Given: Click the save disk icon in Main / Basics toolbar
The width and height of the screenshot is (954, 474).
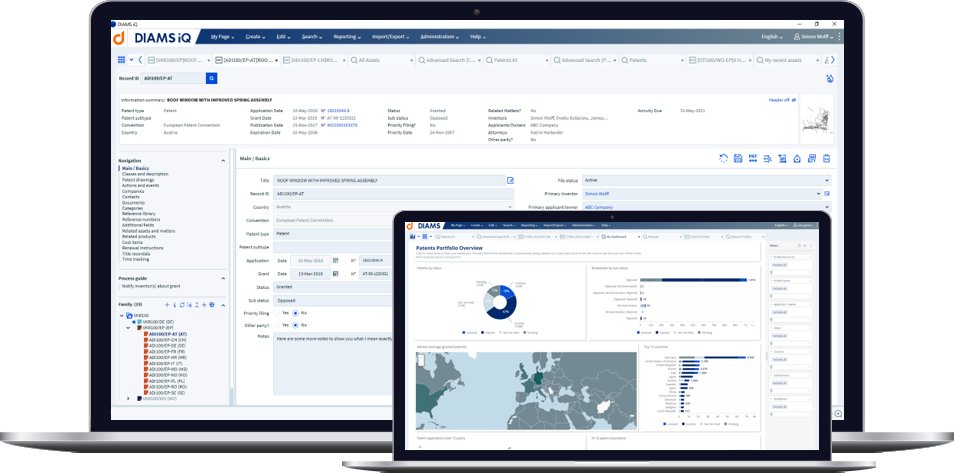Looking at the screenshot, I should (x=738, y=159).
